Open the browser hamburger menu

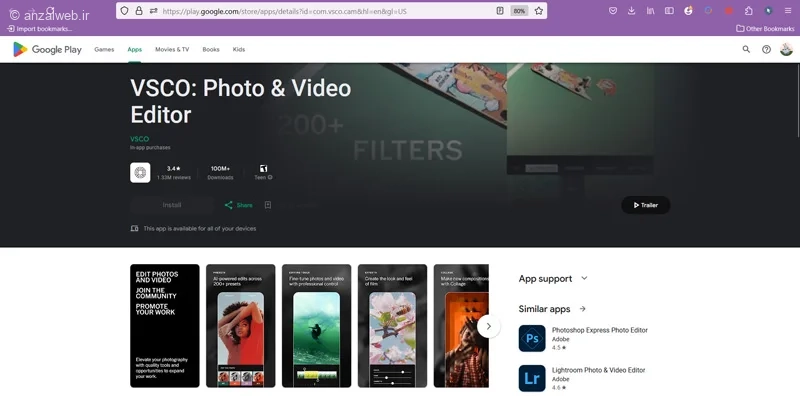pos(788,11)
